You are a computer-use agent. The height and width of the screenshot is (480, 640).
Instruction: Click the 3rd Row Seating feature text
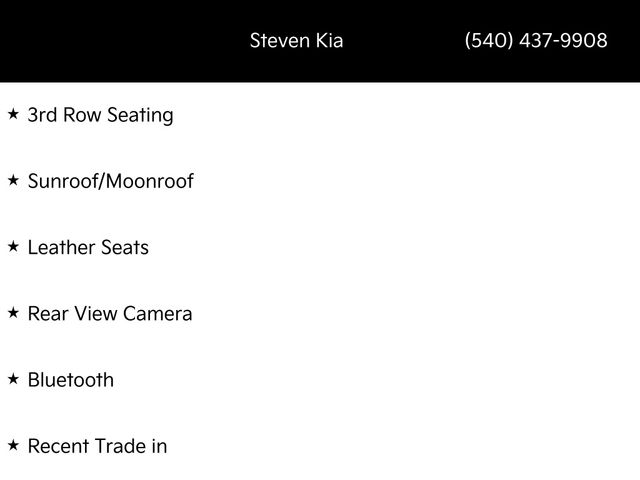click(x=100, y=115)
